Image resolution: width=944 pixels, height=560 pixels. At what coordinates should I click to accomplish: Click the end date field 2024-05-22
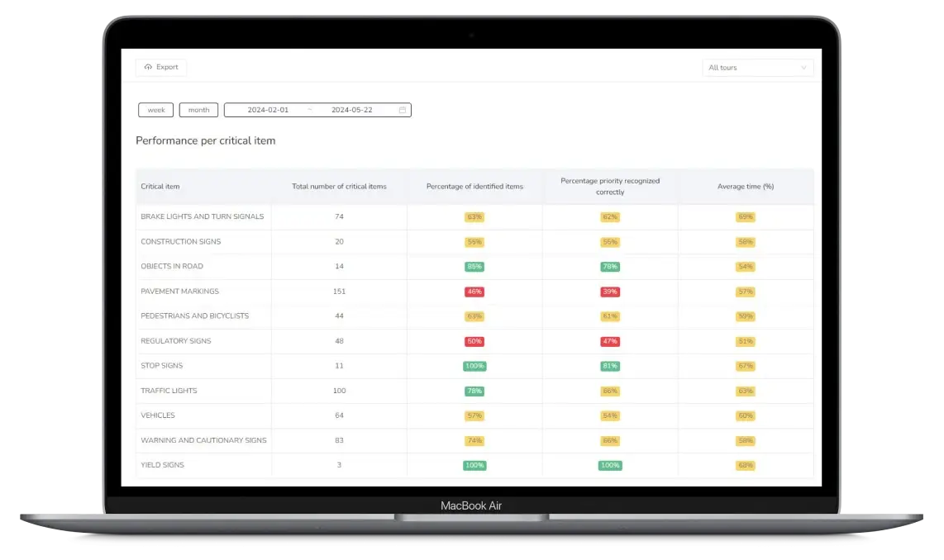[351, 110]
